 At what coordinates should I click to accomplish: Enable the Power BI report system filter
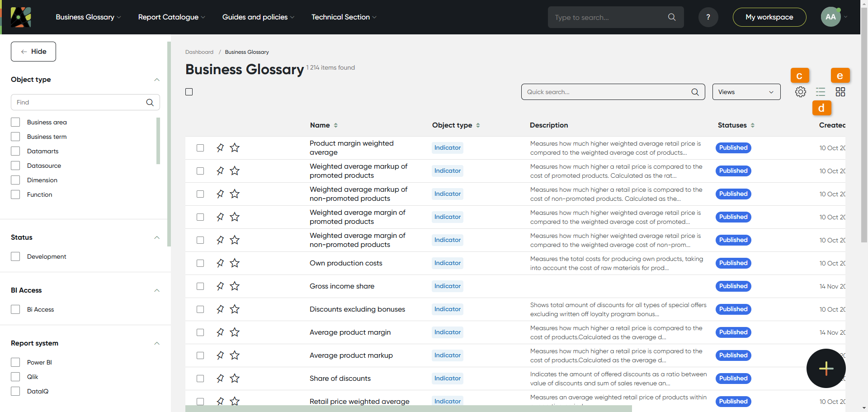click(x=16, y=362)
